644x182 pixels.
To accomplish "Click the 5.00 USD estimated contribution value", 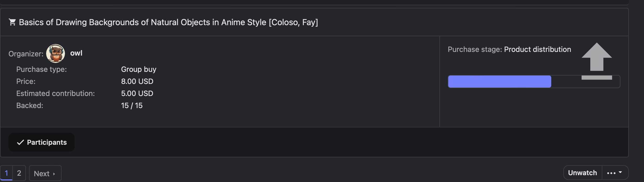I will (137, 93).
